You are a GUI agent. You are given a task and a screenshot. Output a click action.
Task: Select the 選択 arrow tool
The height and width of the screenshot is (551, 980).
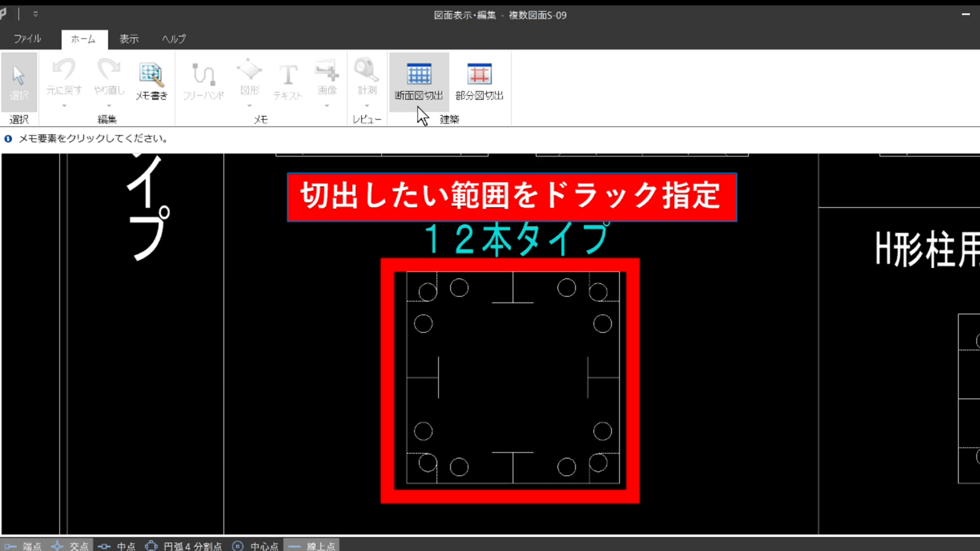[19, 81]
